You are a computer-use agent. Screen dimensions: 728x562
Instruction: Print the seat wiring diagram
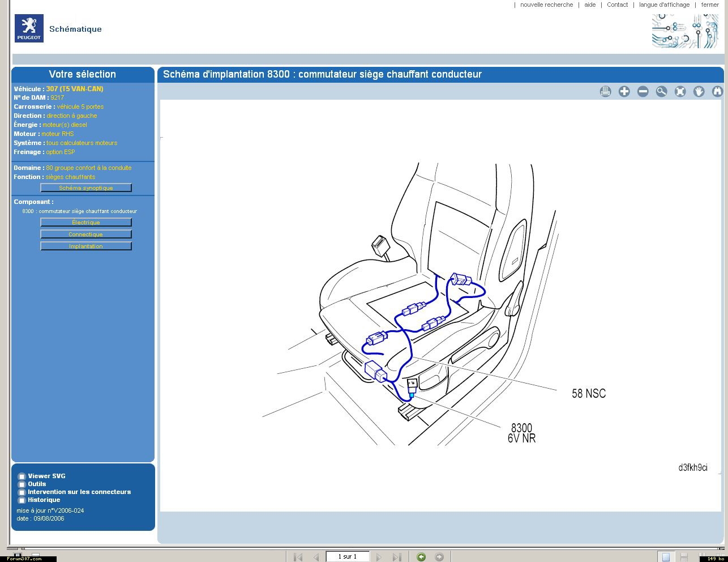[605, 91]
